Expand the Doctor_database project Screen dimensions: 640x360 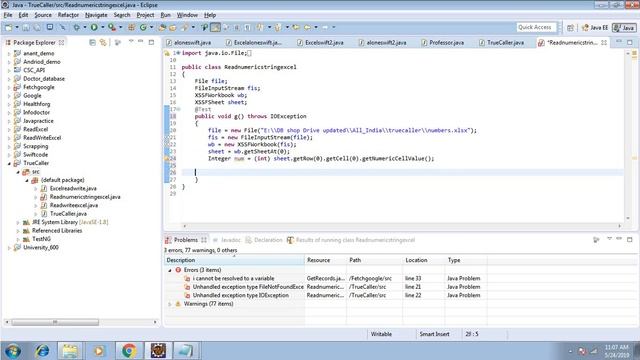click(9, 79)
